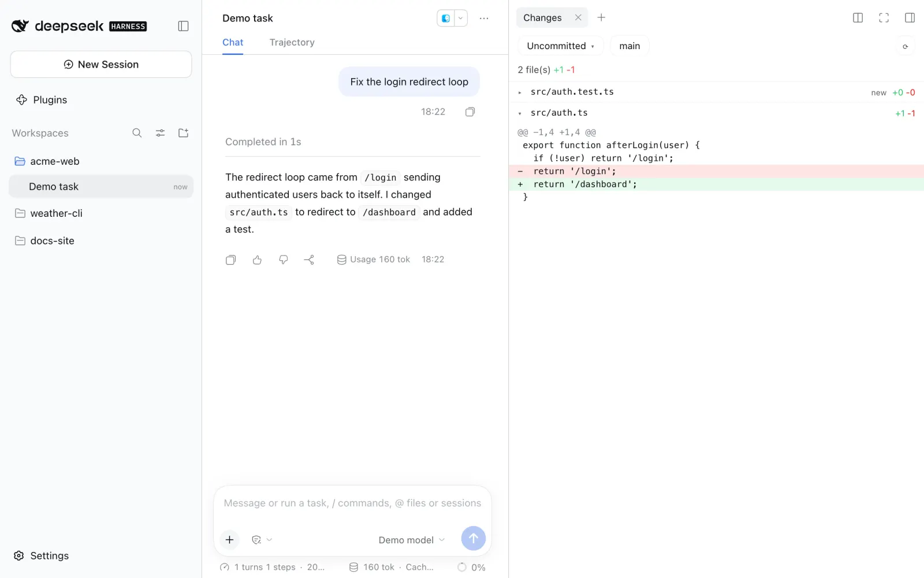Click the 'Fix the login redirect loop' message

(x=409, y=81)
